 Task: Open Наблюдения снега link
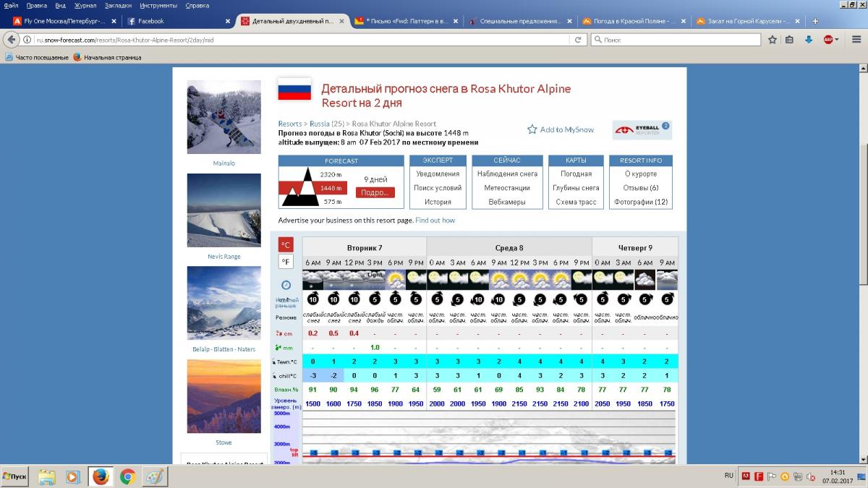pos(507,174)
